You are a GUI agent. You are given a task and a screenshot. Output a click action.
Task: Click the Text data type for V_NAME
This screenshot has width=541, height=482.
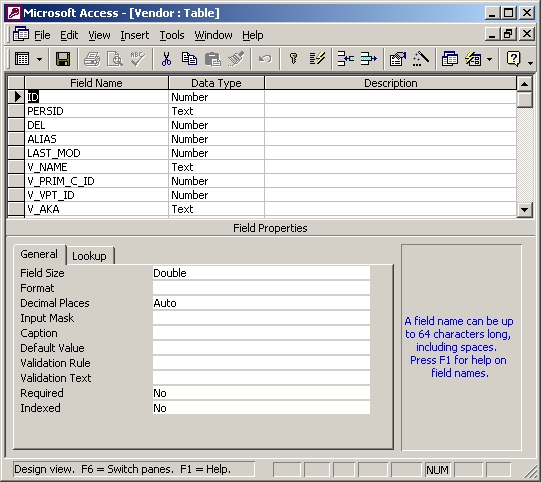(x=216, y=167)
